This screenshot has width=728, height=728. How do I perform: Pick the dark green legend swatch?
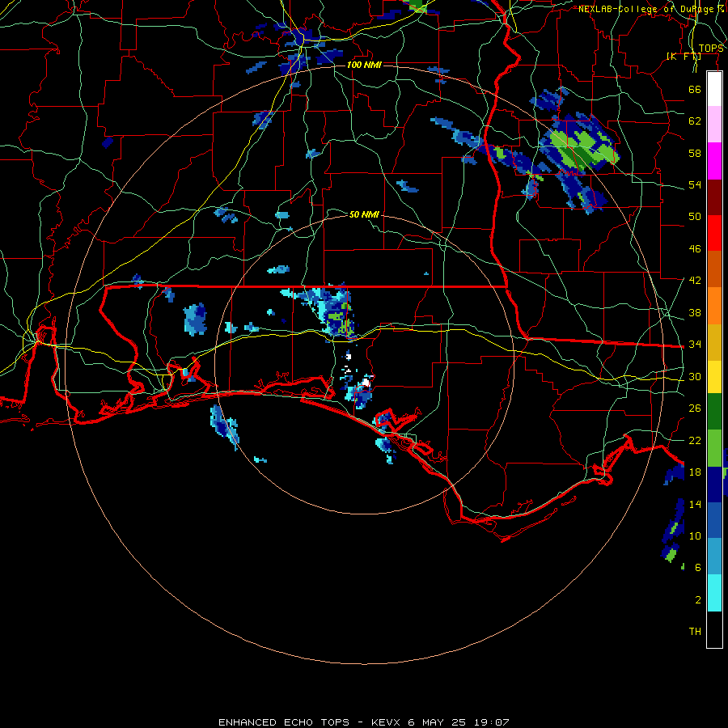(714, 412)
